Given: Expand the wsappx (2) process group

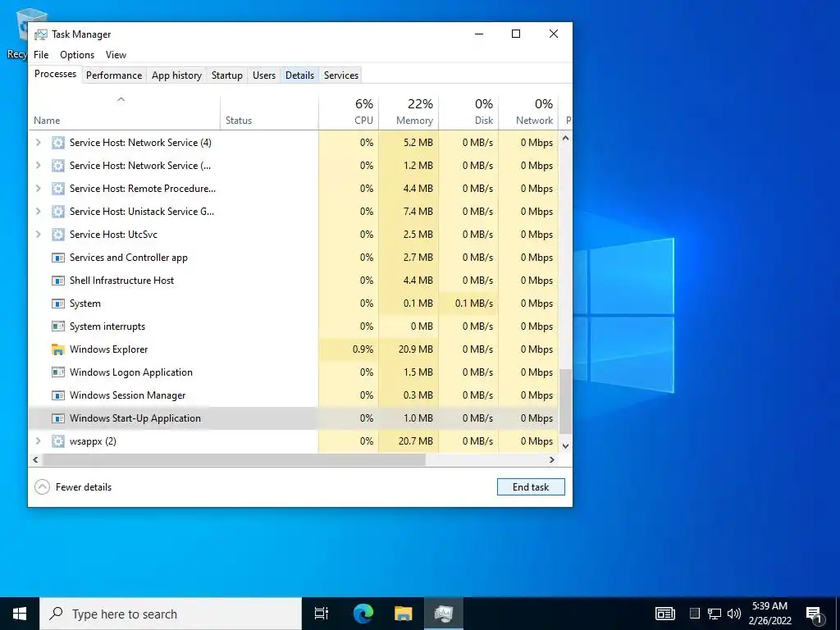Looking at the screenshot, I should click(38, 441).
